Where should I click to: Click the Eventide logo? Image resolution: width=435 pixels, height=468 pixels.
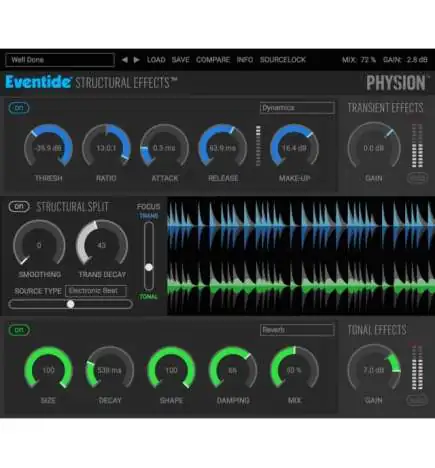[x=38, y=82]
